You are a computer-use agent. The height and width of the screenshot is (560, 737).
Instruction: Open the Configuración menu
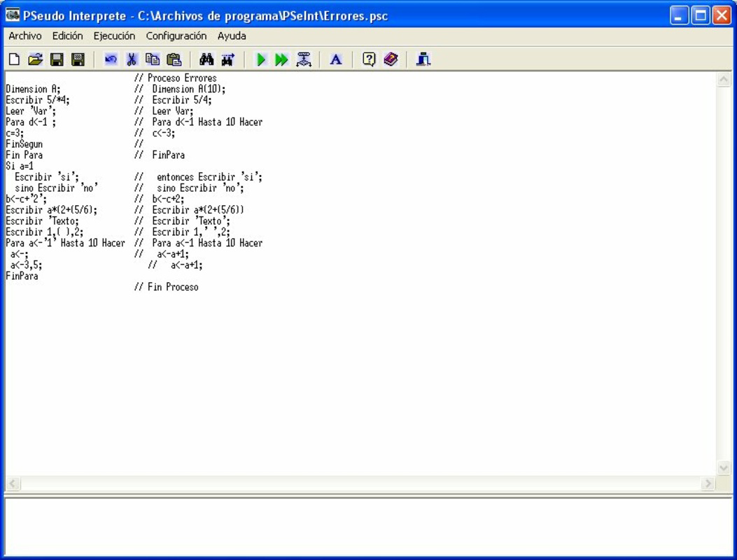click(175, 36)
